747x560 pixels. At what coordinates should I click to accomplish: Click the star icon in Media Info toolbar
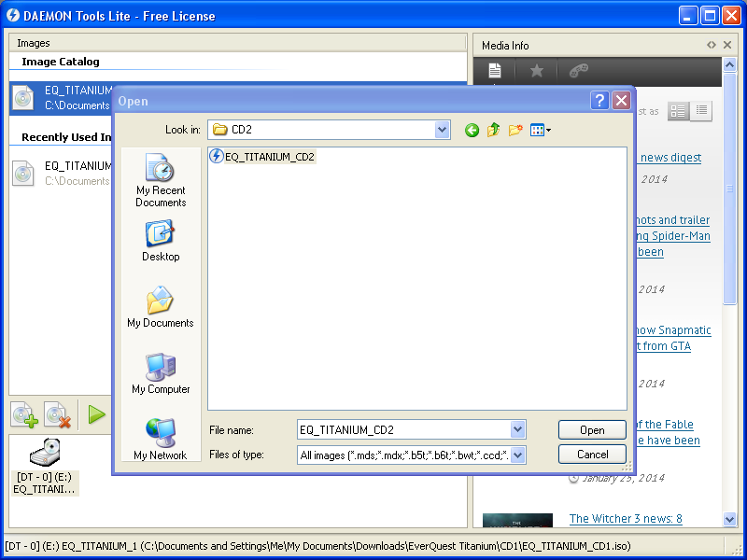click(536, 71)
